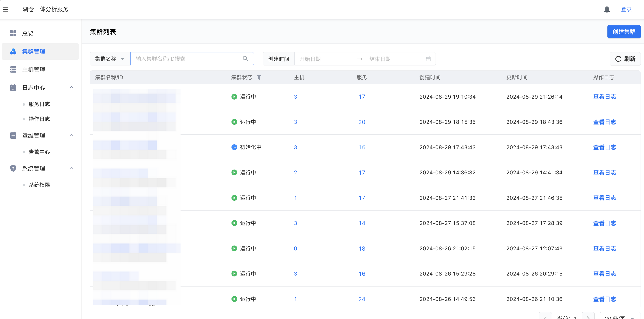This screenshot has height=319, width=644.
Task: Click the 系统管理 shield icon
Action: [13, 168]
